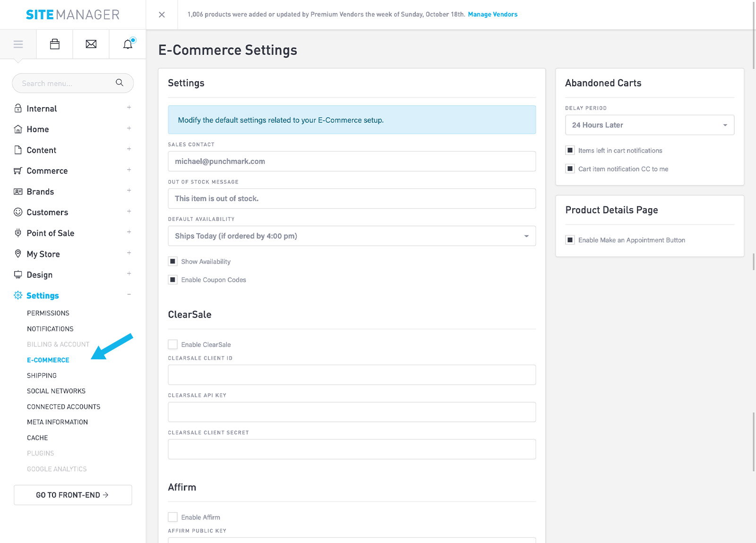Open the Default Availability dropdown
Viewport: 756px width, 543px height.
pos(352,236)
